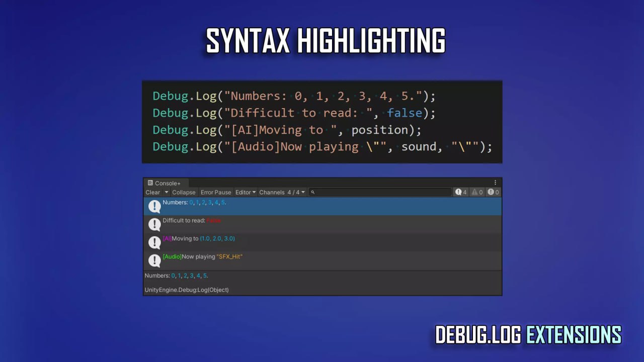The height and width of the screenshot is (362, 644).
Task: Click the log icon next to [AI]Moving entry
Action: [154, 242]
